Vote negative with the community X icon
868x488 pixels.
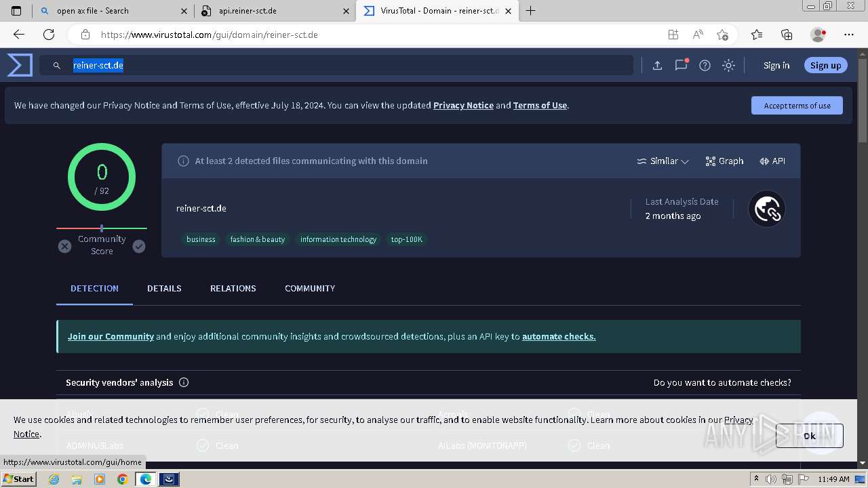tap(64, 246)
